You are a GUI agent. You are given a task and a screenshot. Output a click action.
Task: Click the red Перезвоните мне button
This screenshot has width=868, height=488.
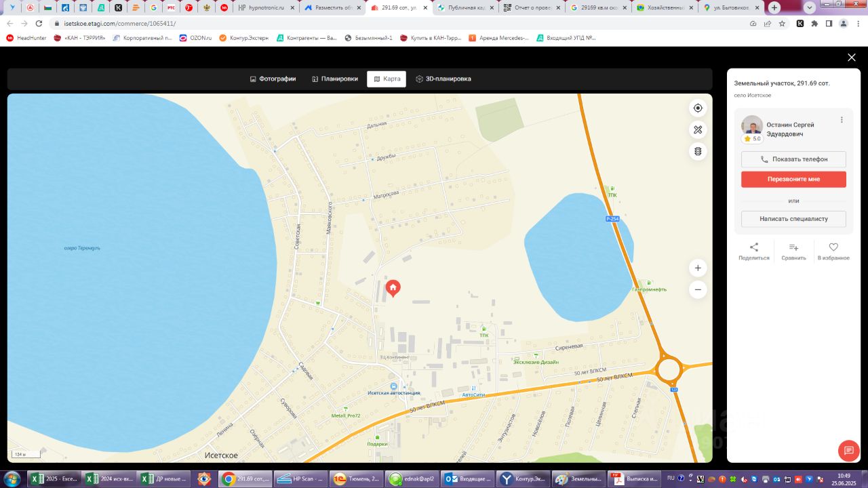coord(793,179)
